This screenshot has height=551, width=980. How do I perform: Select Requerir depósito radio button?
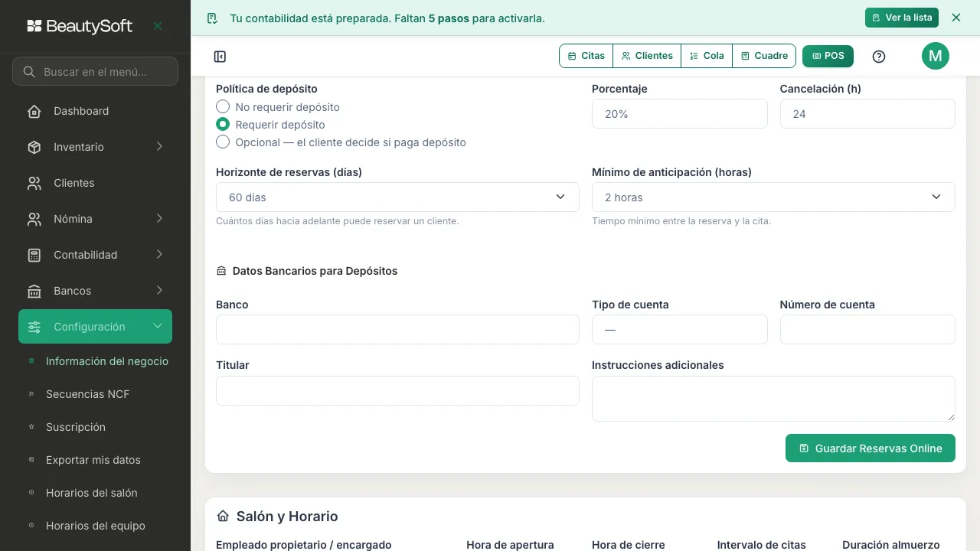(223, 124)
